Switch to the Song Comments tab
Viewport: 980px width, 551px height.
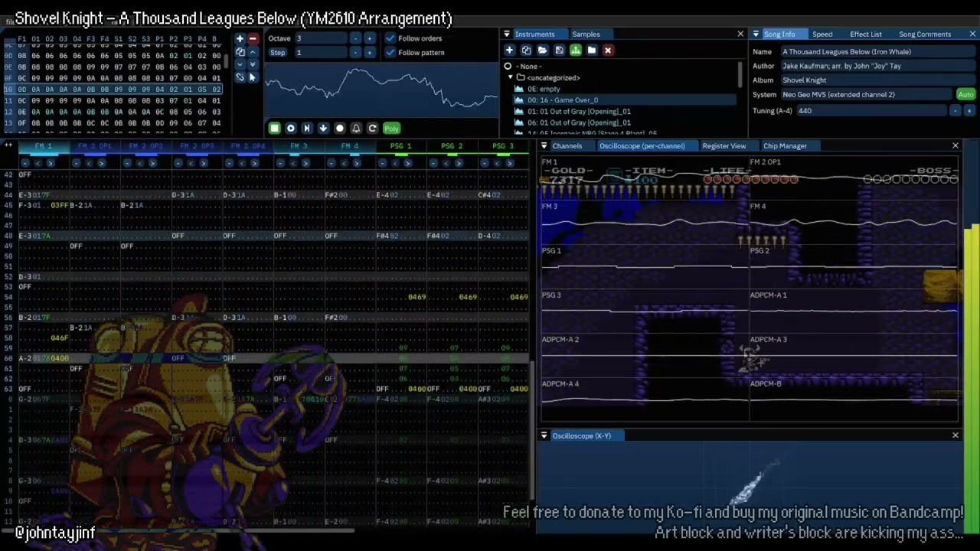(x=925, y=34)
